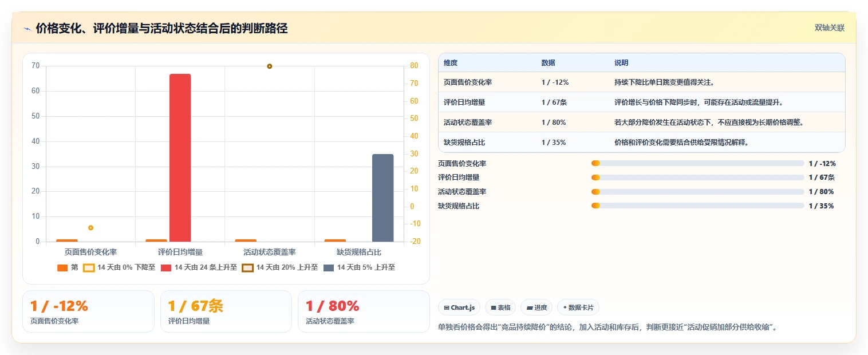The image size is (868, 355).
Task: Click the 说明 column header
Action: pos(621,63)
